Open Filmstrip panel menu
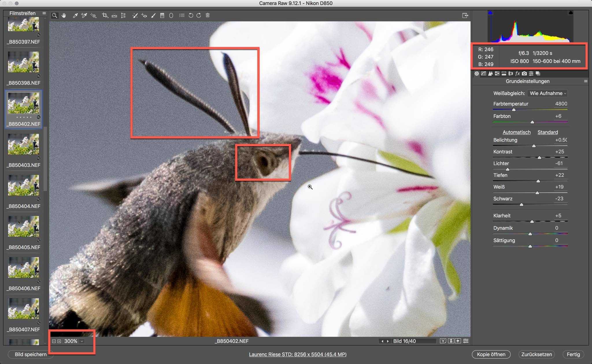 click(x=44, y=13)
